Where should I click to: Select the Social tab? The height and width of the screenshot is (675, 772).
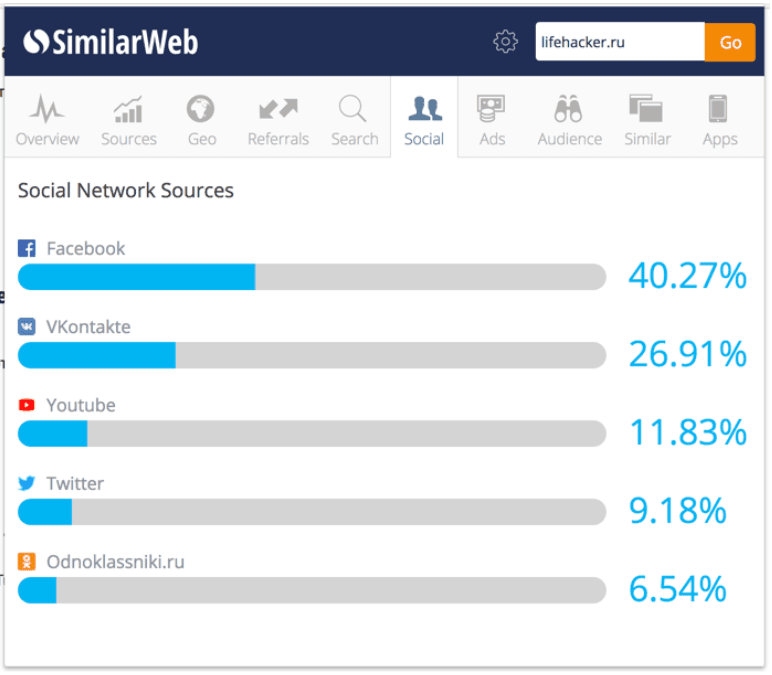tap(424, 120)
